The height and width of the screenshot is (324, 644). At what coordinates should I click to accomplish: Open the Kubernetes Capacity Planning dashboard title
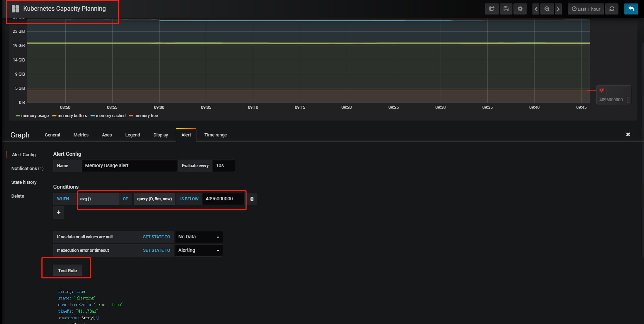pyautogui.click(x=65, y=9)
